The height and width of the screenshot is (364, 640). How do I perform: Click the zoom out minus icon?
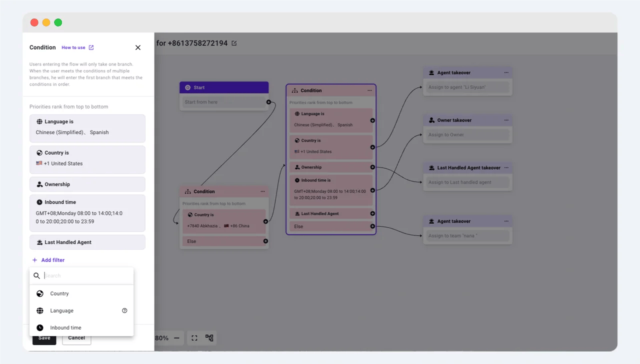[x=176, y=338]
